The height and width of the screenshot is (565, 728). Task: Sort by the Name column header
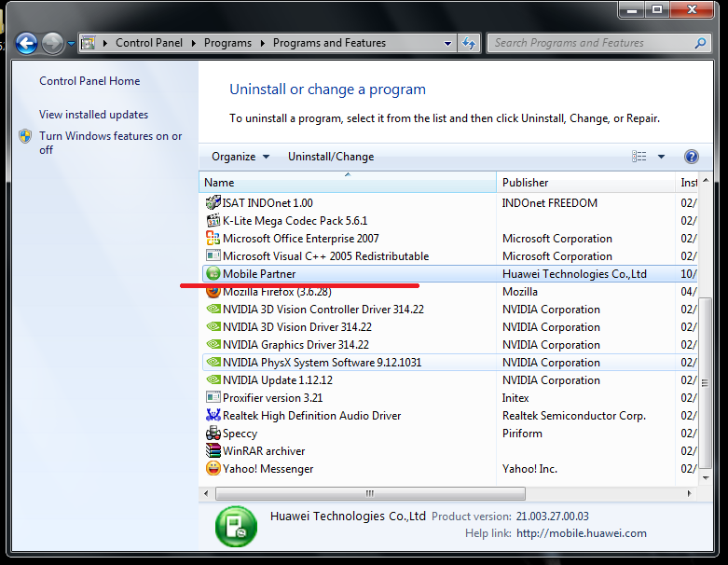(x=348, y=183)
